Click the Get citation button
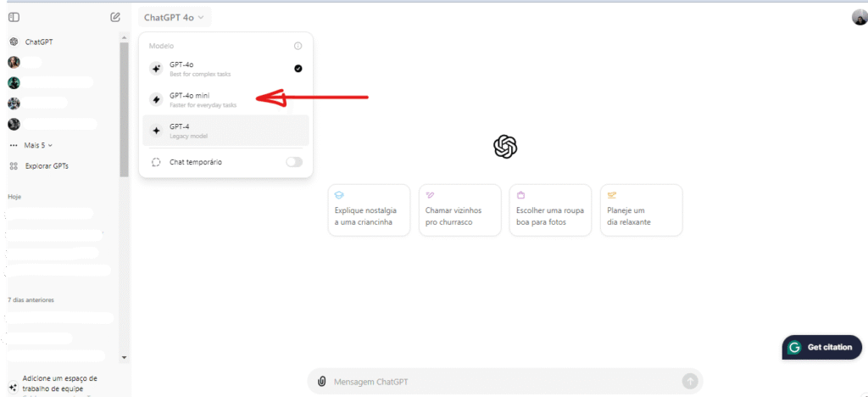The image size is (868, 397). (x=821, y=347)
